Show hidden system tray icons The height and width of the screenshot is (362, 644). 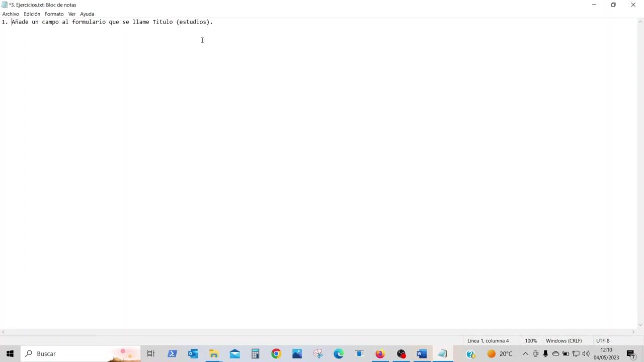coord(525,354)
